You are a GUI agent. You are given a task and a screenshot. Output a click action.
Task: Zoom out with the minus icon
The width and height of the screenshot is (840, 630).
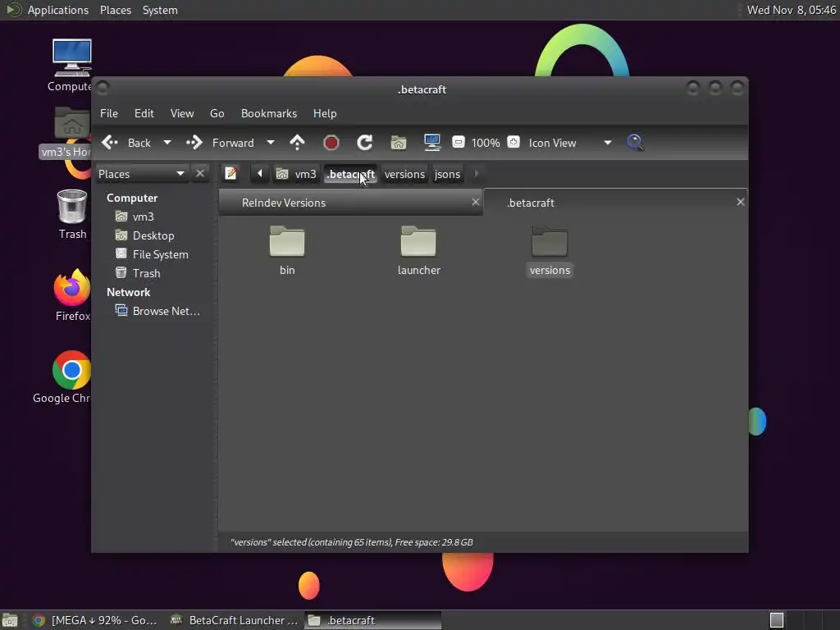tap(458, 142)
